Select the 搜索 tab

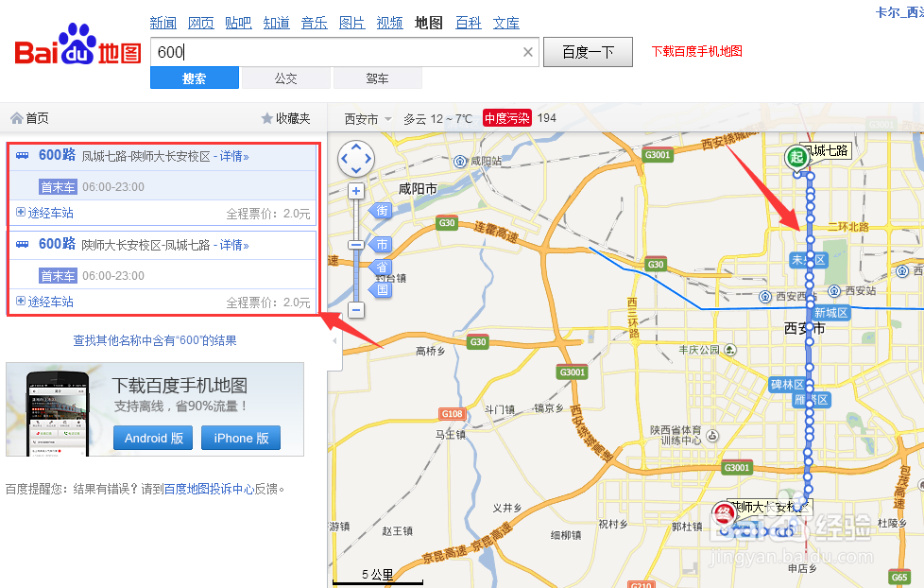(x=195, y=78)
